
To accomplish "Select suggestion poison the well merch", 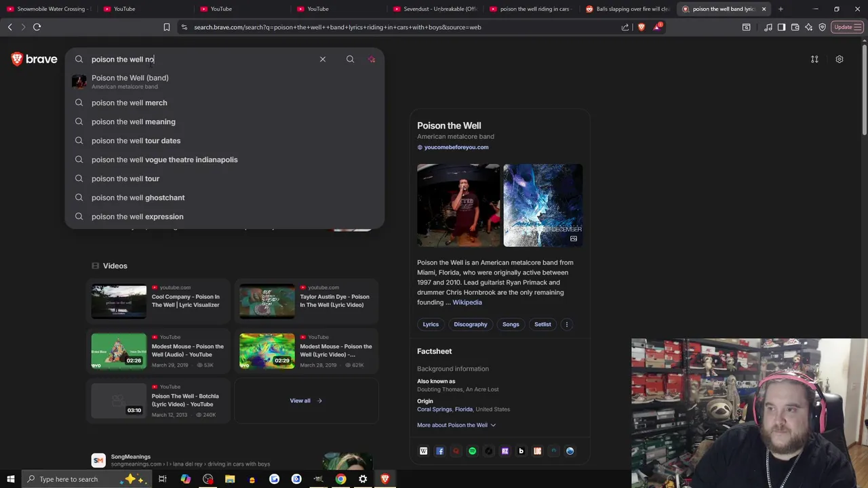I will (224, 102).
